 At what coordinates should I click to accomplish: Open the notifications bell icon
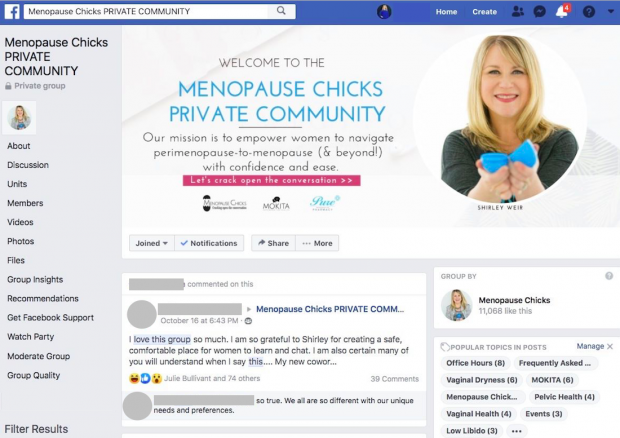click(x=561, y=11)
